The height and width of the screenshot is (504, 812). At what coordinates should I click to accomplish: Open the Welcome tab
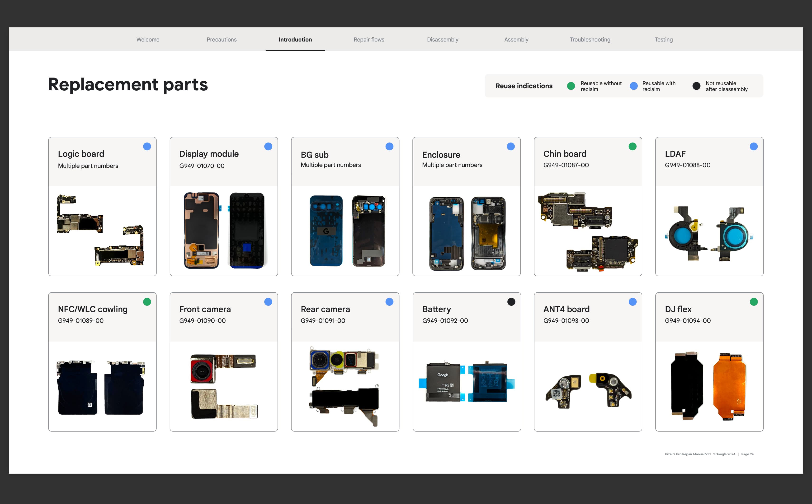click(148, 39)
